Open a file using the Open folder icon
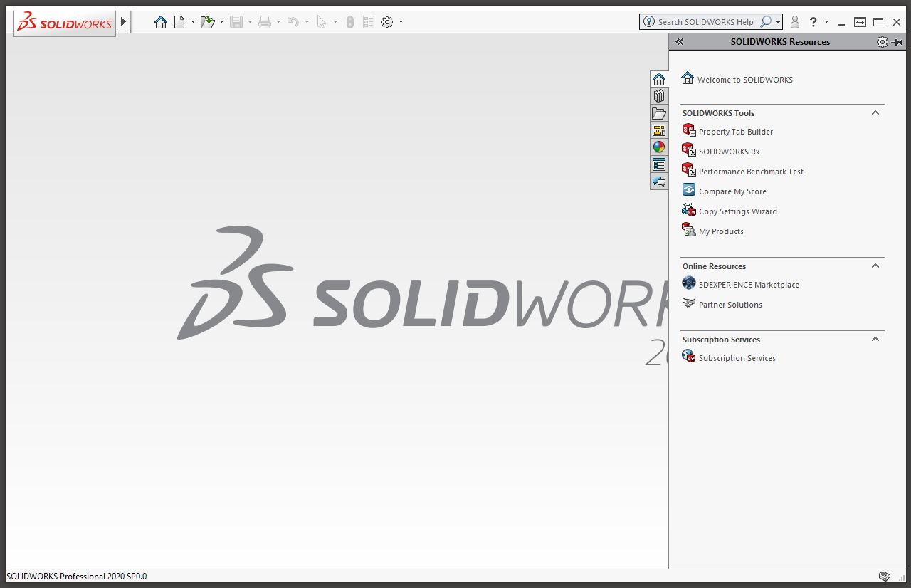911x588 pixels. [x=208, y=22]
